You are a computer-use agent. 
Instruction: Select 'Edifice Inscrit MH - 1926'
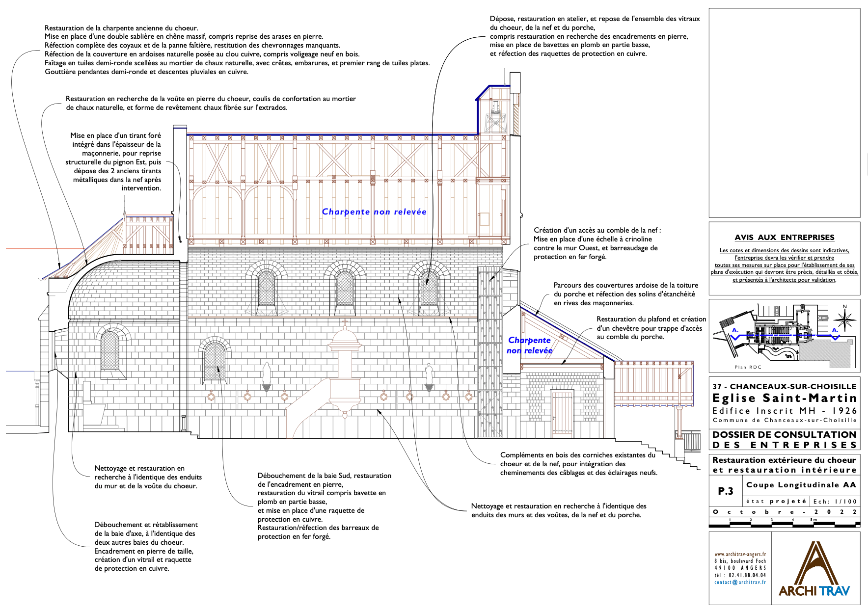785,411
